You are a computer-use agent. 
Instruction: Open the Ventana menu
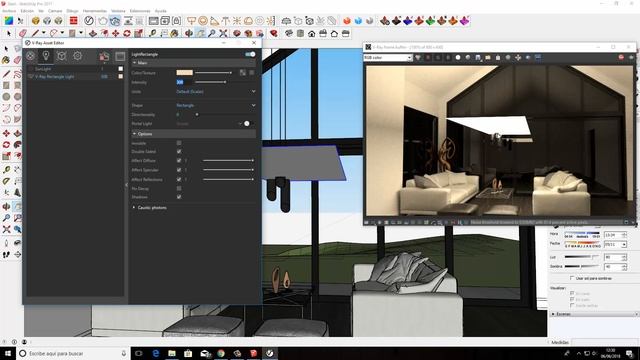(118, 11)
